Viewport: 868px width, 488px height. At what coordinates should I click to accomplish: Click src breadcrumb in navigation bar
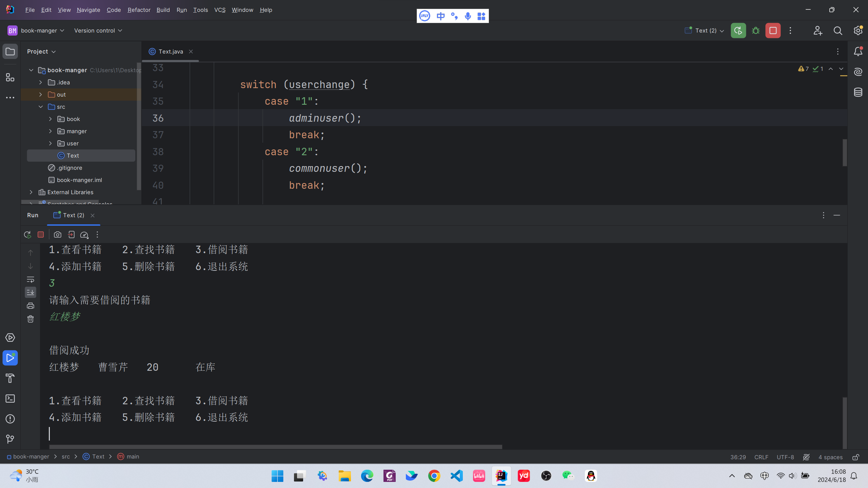(x=66, y=457)
